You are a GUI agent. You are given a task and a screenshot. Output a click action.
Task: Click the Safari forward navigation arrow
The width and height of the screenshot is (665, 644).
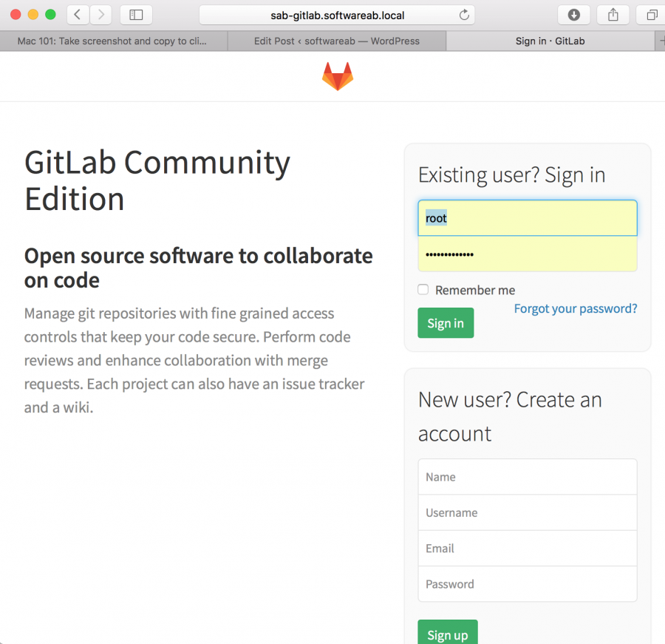click(100, 14)
